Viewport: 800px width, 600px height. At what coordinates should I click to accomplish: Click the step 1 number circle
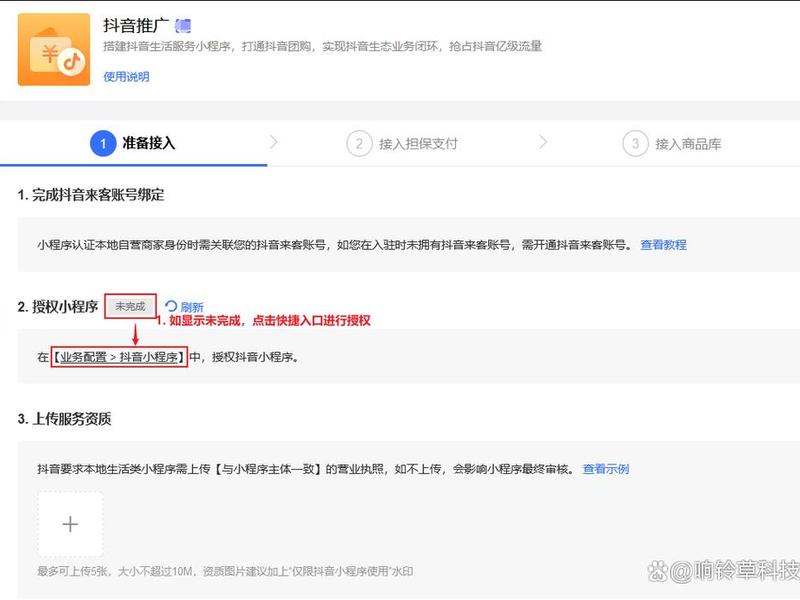coord(103,143)
